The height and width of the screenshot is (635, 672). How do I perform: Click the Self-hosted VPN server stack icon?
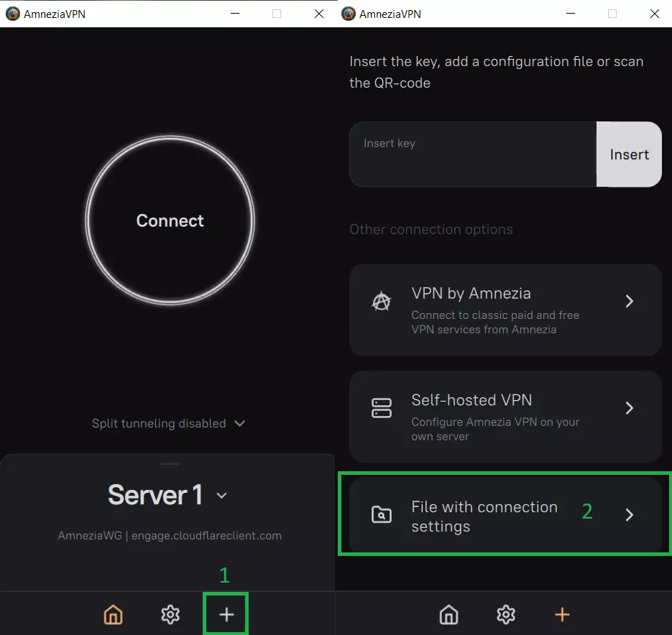381,408
